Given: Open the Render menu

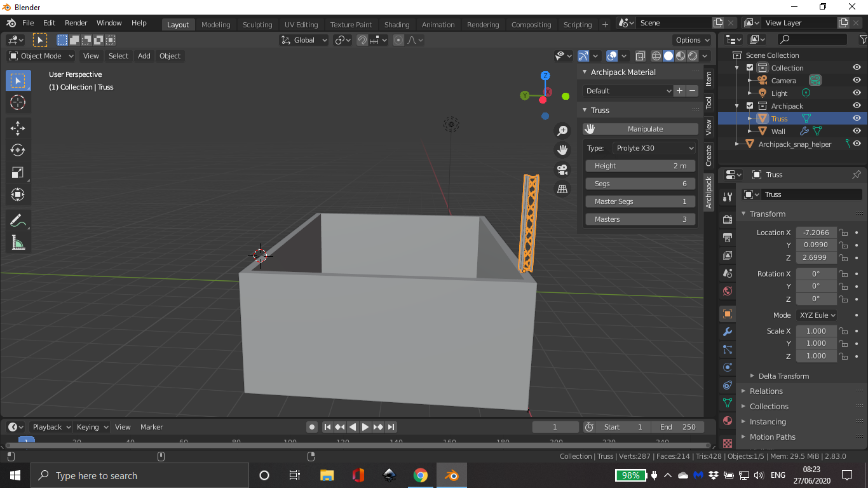Looking at the screenshot, I should pyautogui.click(x=76, y=23).
